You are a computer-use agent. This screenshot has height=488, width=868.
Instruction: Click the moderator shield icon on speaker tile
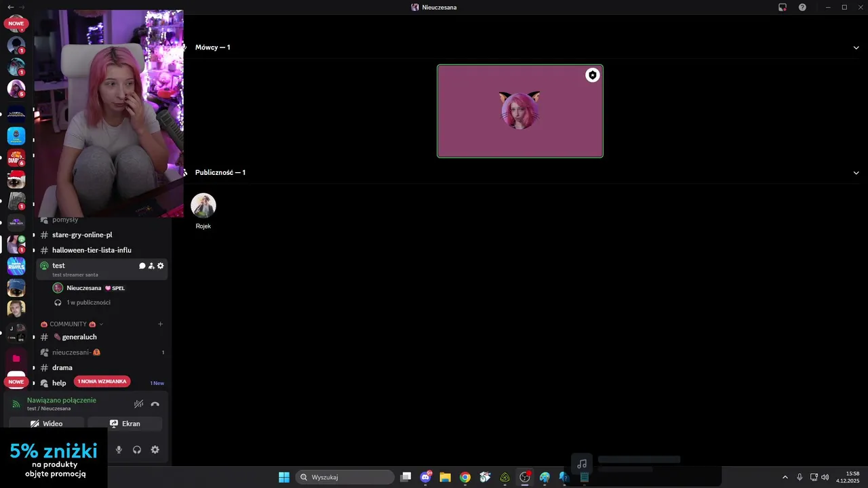tap(593, 75)
